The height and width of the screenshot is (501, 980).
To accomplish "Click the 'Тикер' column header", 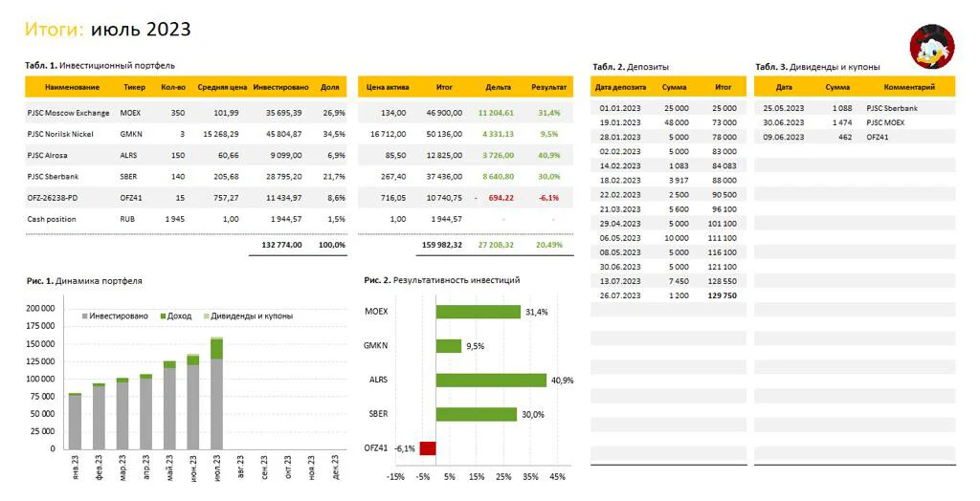I will pos(134,87).
